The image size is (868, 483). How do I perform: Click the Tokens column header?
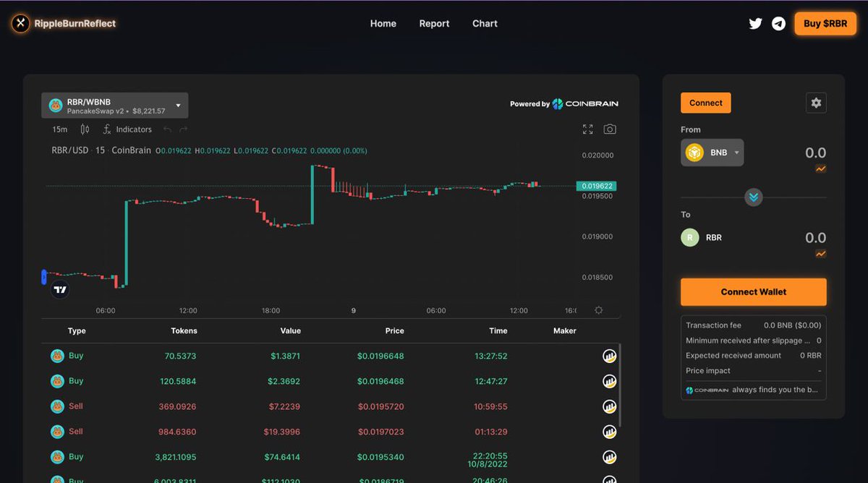click(184, 330)
